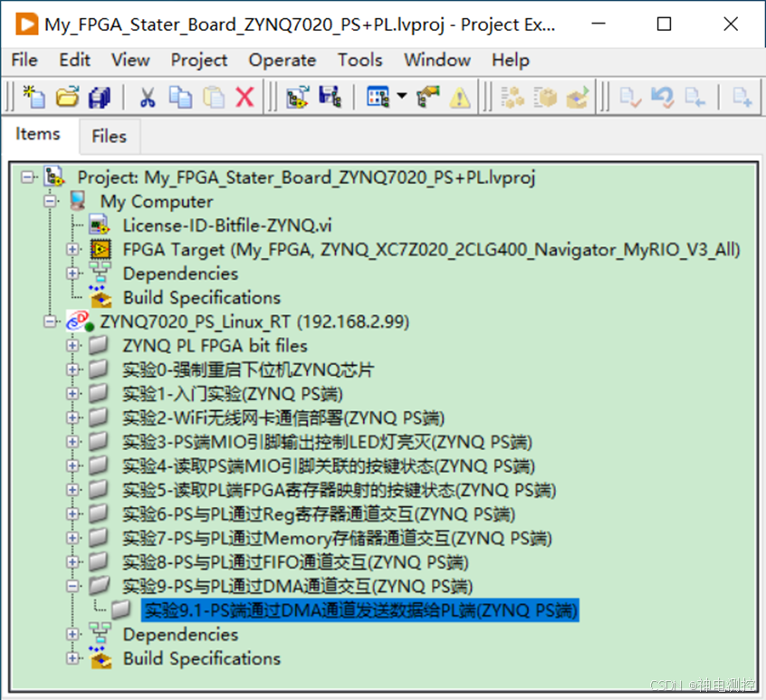Viewport: 766px width, 700px height.
Task: Collapse the ZYNQ7020_PS_Linux_RT target node
Action: point(50,321)
